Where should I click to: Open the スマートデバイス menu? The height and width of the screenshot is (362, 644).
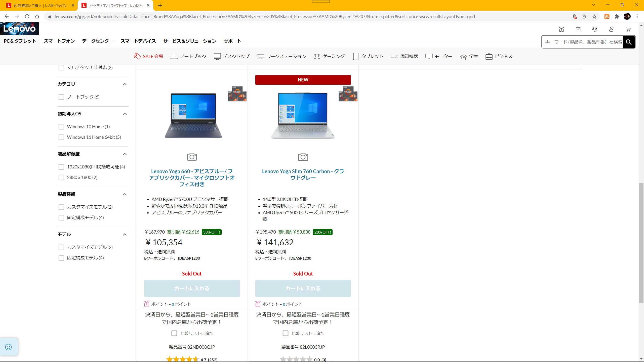[x=138, y=41]
